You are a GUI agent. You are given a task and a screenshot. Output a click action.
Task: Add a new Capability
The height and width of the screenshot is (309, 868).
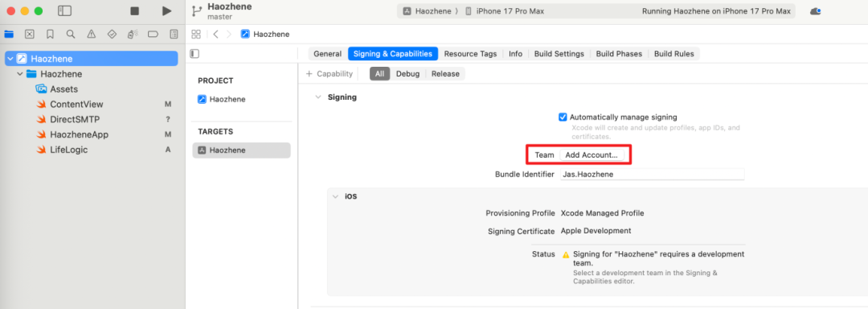pos(330,74)
